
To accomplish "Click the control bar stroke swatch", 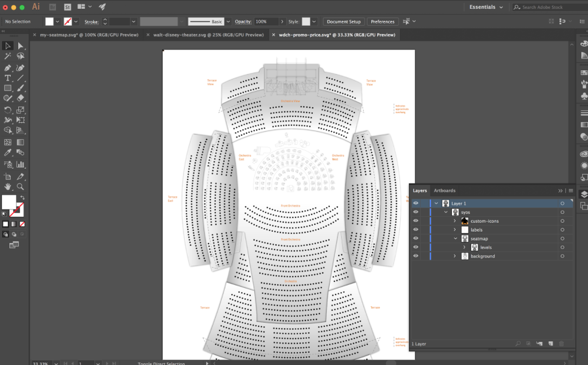I will pos(68,22).
